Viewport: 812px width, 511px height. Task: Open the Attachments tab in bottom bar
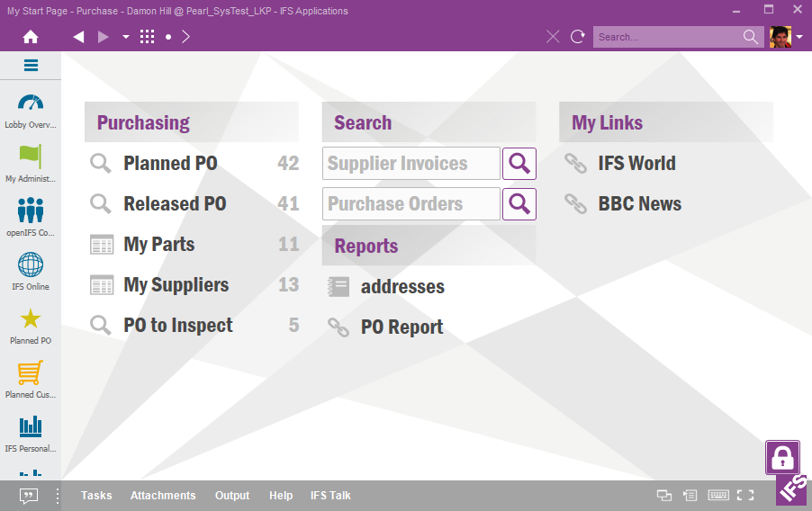(163, 495)
